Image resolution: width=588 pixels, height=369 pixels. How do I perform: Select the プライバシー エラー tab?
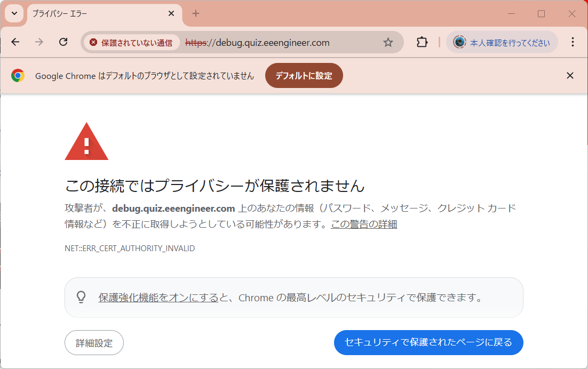(96, 14)
